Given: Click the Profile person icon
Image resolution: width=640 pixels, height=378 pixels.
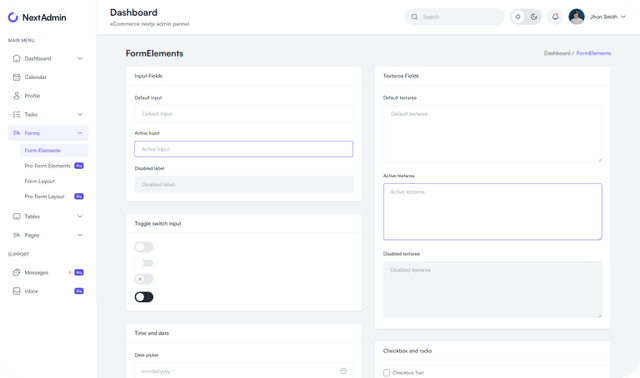Looking at the screenshot, I should coord(16,96).
